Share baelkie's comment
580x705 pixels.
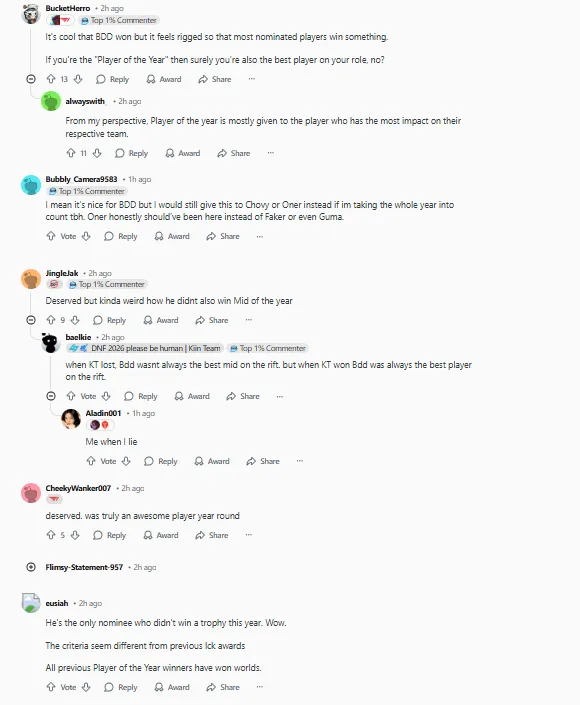(243, 396)
